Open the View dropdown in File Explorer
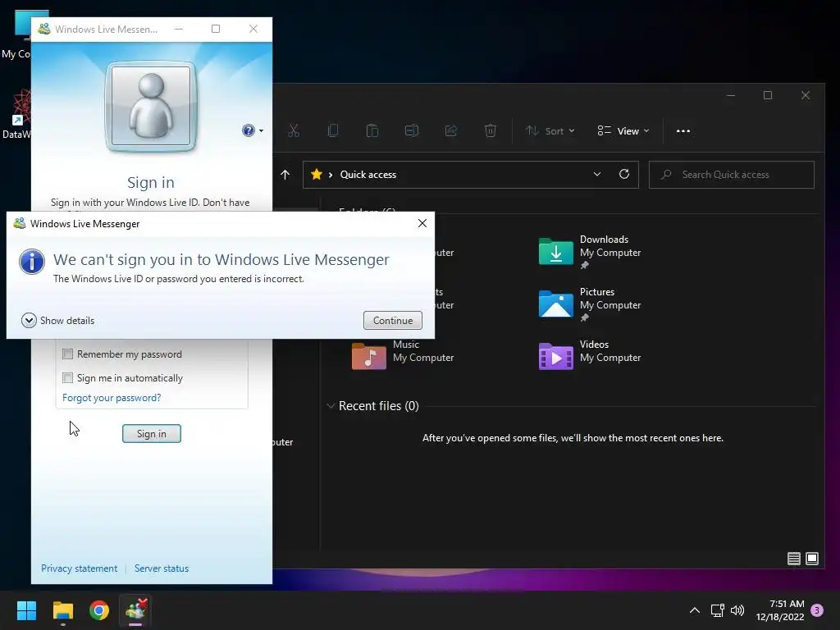840x630 pixels. pos(623,130)
